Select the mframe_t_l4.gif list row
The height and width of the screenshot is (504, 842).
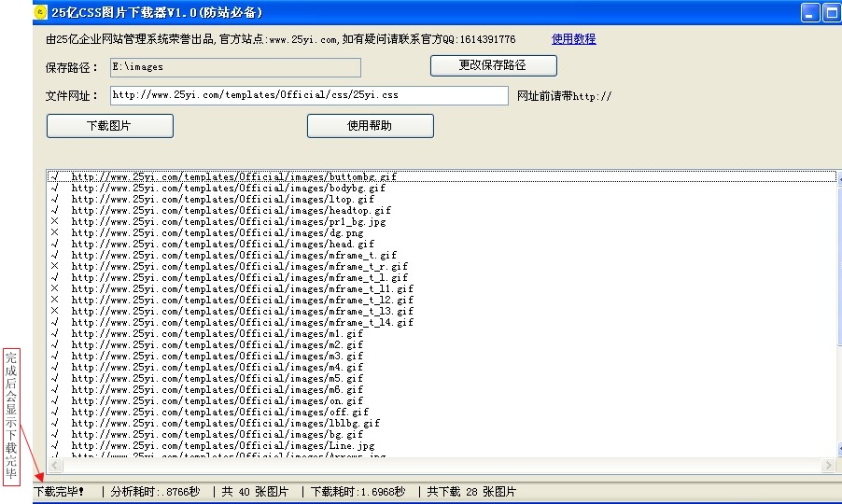coord(442,323)
